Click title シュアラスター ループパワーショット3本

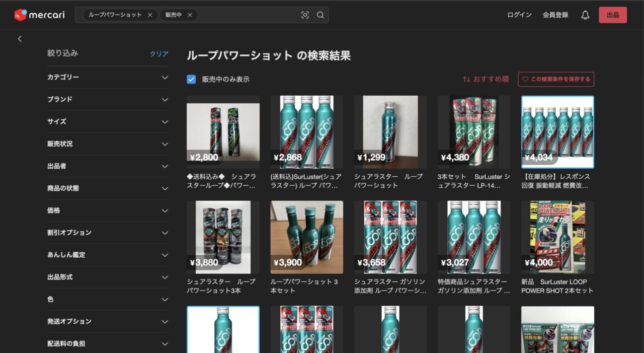coord(221,286)
